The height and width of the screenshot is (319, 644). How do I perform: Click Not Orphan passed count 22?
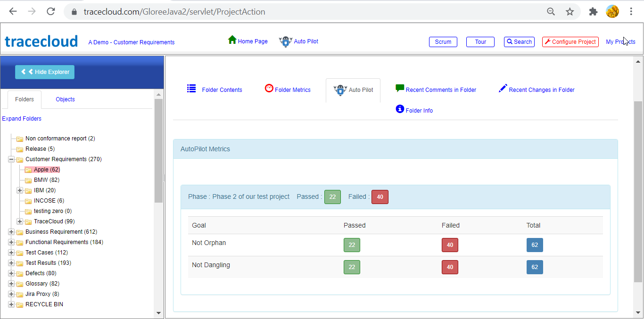[x=352, y=245]
